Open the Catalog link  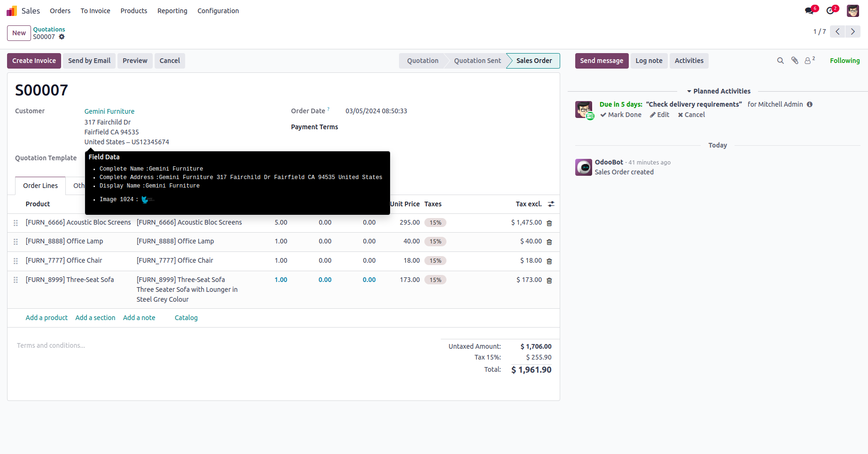186,318
